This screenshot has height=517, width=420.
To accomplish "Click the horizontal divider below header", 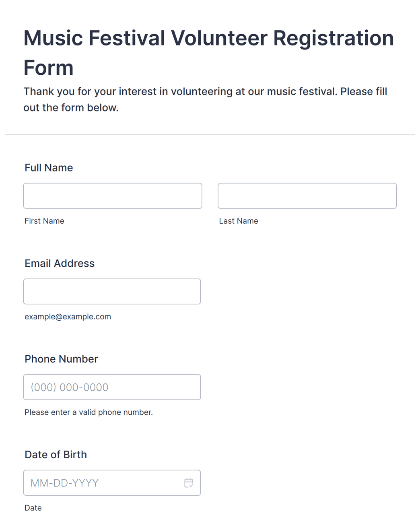I will coord(210,135).
